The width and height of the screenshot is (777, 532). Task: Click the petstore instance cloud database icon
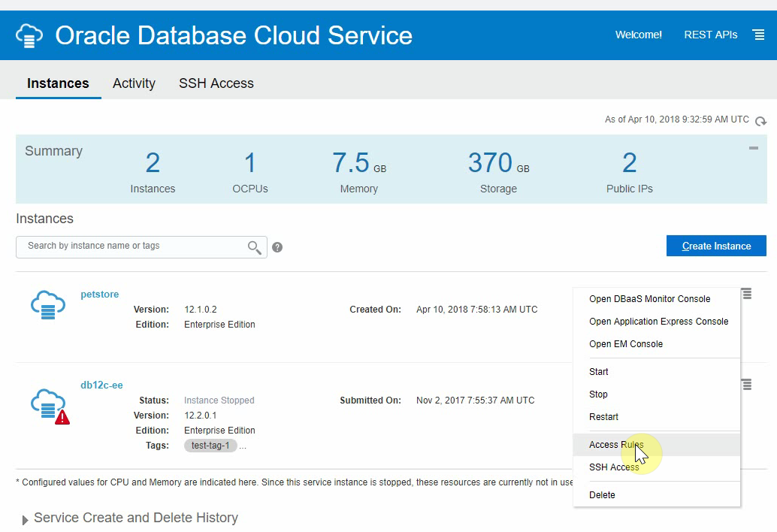pyautogui.click(x=48, y=304)
